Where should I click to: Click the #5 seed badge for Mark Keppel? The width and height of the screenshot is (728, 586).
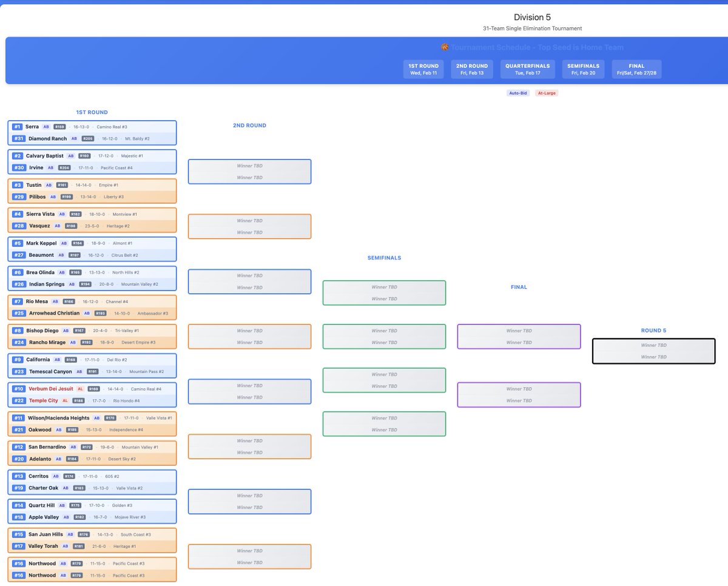18,243
